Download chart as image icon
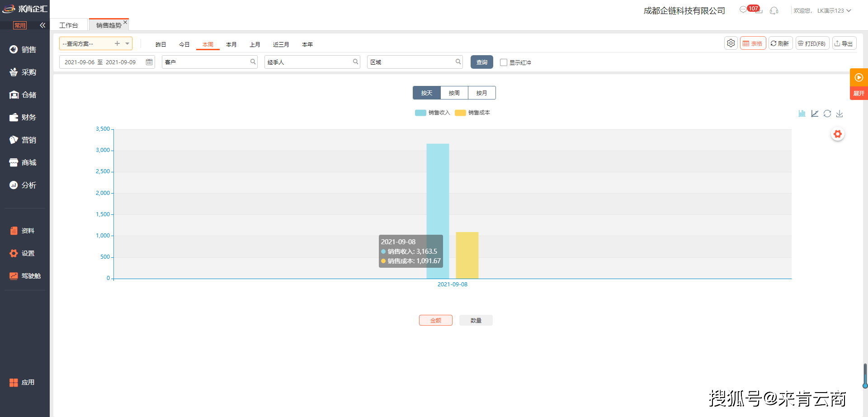 pyautogui.click(x=840, y=114)
